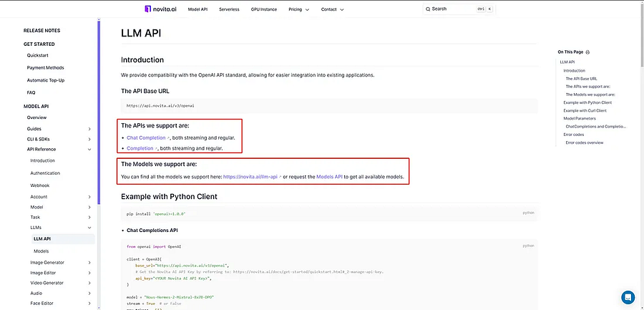Open the FAQ page

(x=31, y=92)
